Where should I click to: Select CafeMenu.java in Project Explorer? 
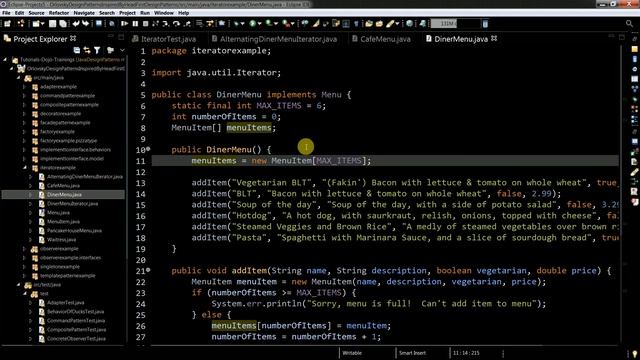tap(63, 186)
